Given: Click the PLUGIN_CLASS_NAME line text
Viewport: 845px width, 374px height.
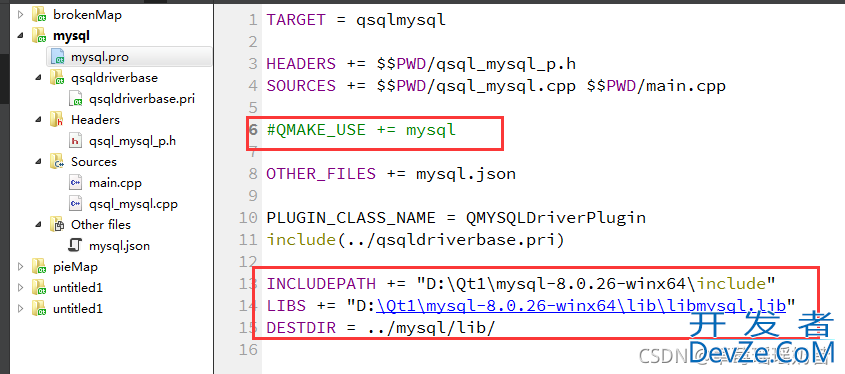Looking at the screenshot, I should [456, 218].
